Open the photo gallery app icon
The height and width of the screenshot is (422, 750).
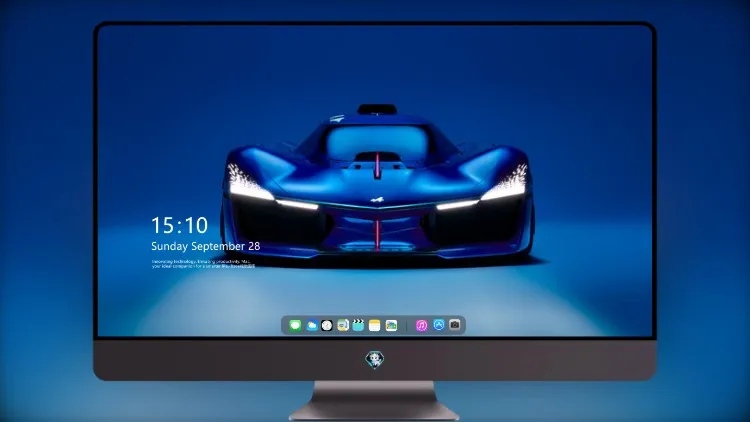pyautogui.click(x=391, y=325)
